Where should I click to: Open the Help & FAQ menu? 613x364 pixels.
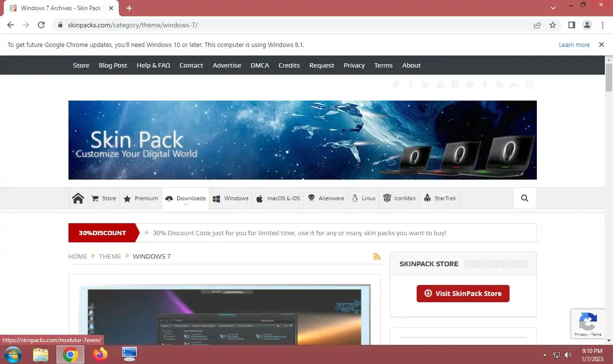pos(153,65)
